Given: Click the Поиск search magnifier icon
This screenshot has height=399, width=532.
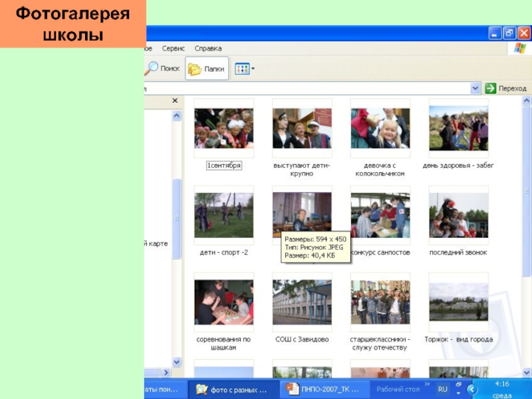Looking at the screenshot, I should click(x=153, y=68).
